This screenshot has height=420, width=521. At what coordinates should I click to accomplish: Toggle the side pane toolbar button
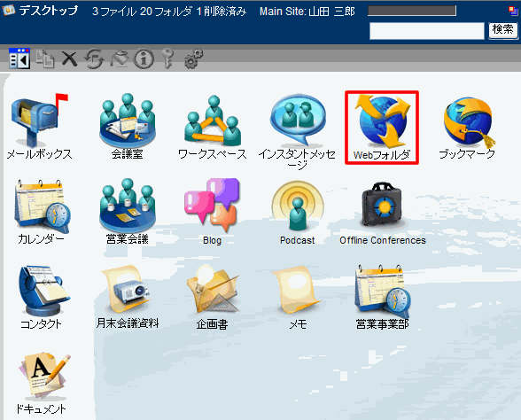19,58
